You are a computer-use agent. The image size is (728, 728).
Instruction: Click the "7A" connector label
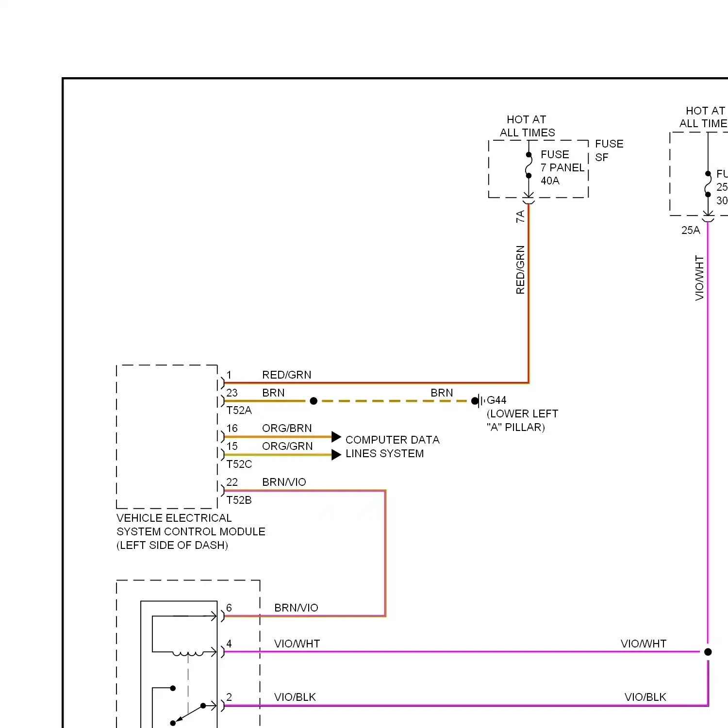(x=520, y=216)
